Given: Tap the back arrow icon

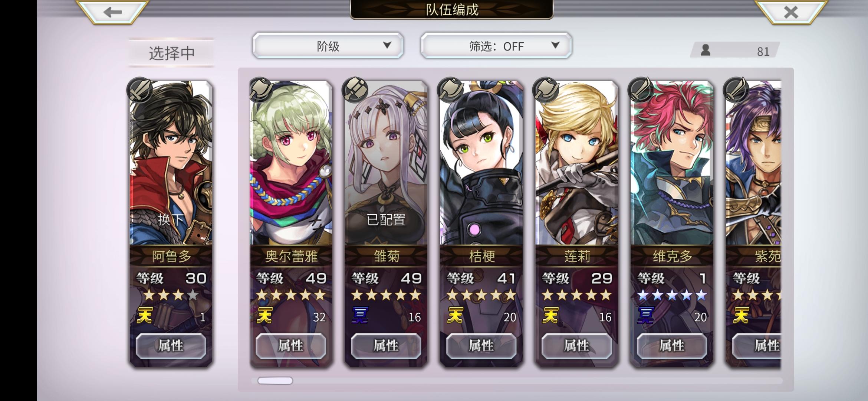Looking at the screenshot, I should (x=113, y=12).
